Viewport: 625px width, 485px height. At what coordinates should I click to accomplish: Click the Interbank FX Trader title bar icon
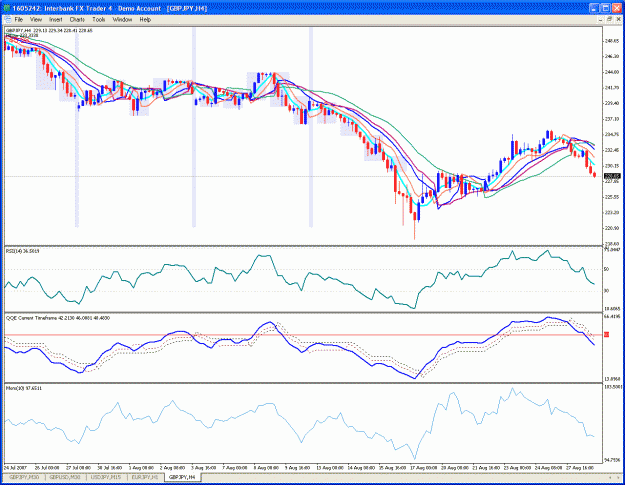[6, 8]
